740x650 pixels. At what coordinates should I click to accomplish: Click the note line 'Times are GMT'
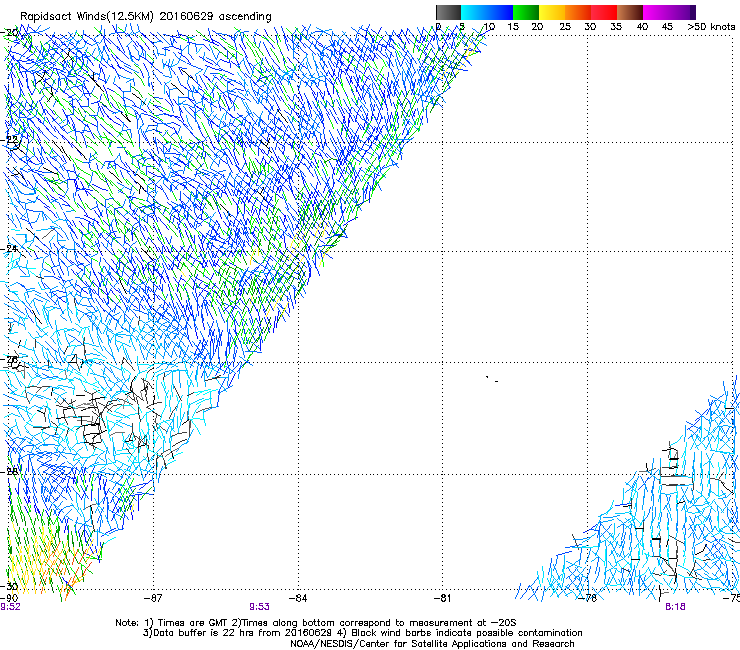point(193,623)
